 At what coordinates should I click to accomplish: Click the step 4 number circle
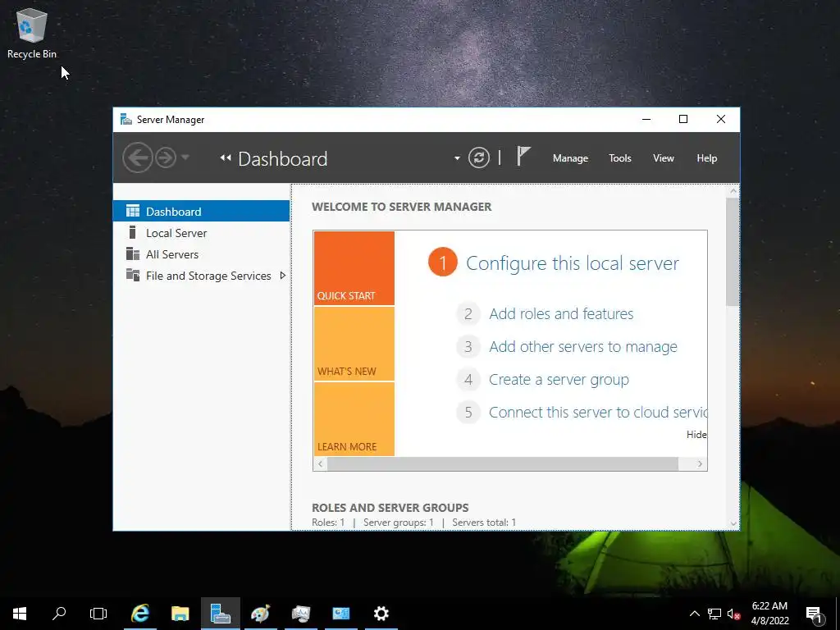pos(468,379)
